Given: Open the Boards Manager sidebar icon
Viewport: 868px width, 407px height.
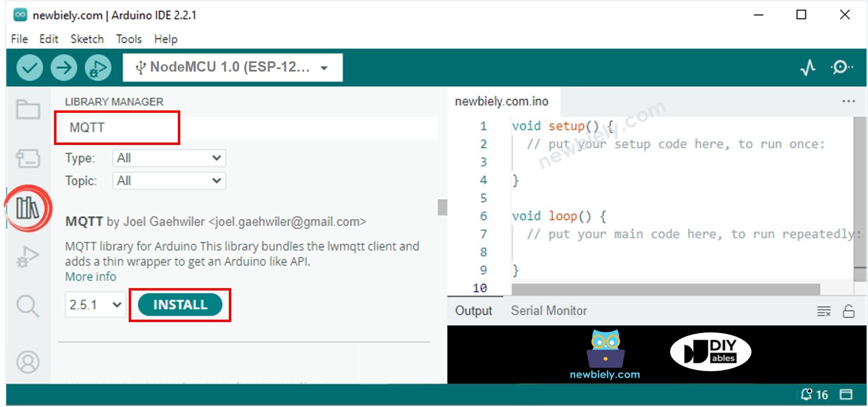Looking at the screenshot, I should 28,159.
